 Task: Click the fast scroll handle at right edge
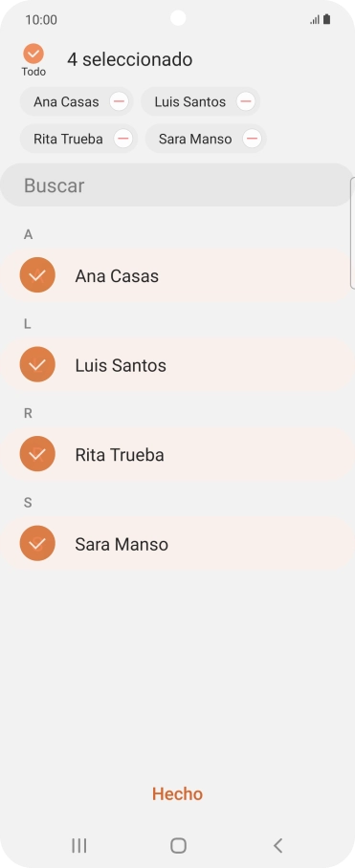(x=353, y=233)
